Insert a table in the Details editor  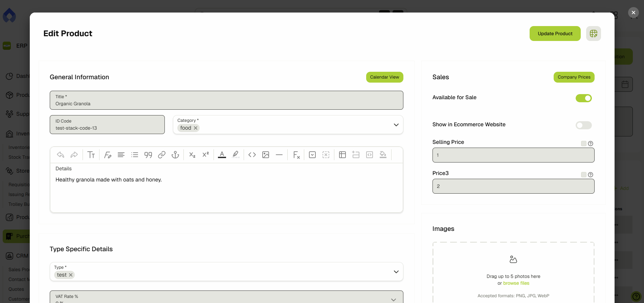[342, 155]
